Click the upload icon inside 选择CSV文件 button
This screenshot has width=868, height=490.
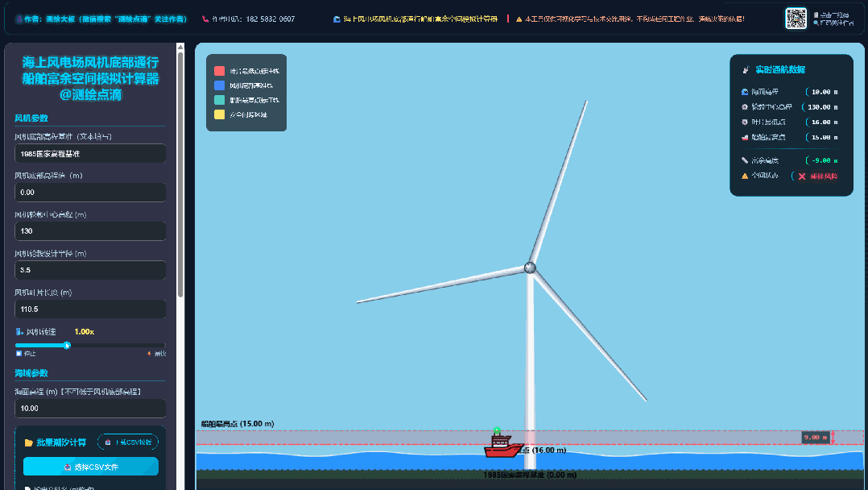68,467
